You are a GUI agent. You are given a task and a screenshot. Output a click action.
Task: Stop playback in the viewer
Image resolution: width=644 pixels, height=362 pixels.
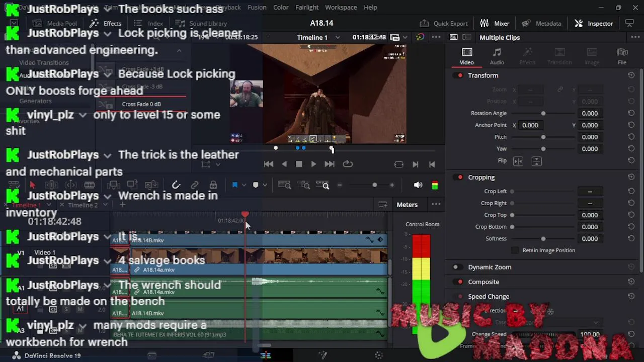click(299, 164)
